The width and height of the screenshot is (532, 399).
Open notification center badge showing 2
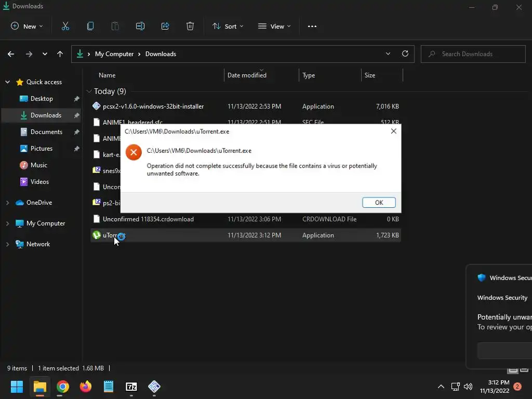(x=517, y=387)
